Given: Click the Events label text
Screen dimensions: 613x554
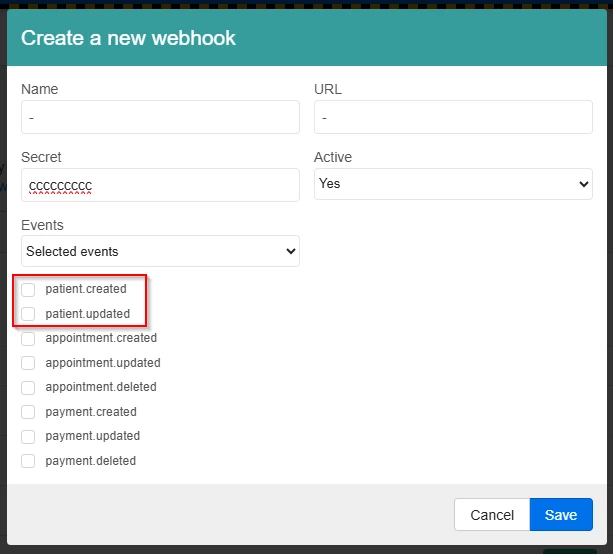Looking at the screenshot, I should (x=42, y=225).
